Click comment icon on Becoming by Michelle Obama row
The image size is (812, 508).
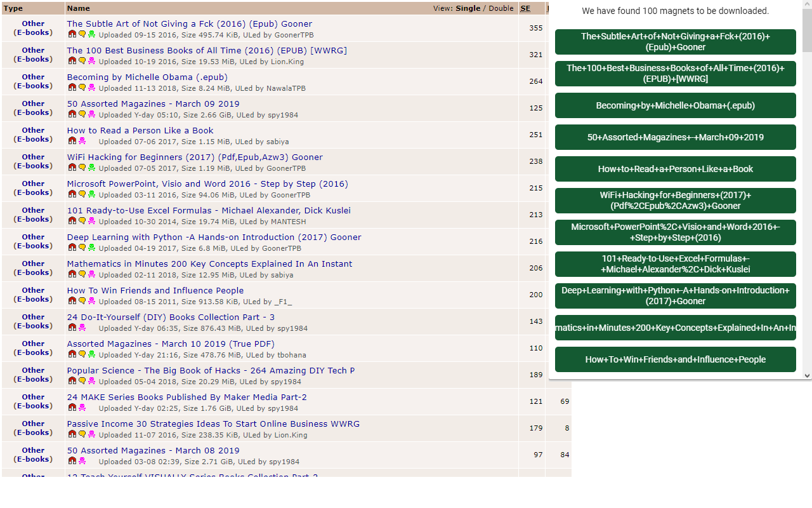[82, 88]
